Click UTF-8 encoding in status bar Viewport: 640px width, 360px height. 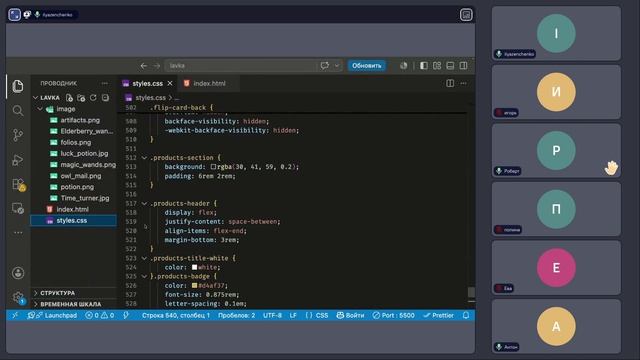coord(272,315)
